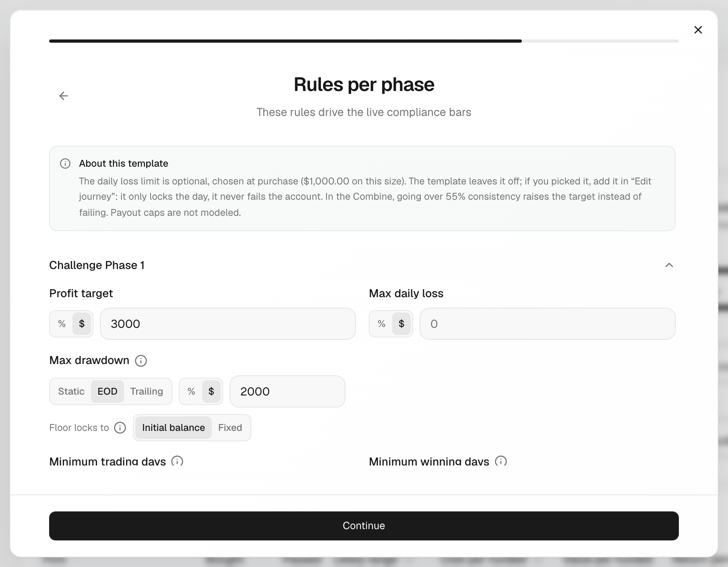Open the Max drawdown info tooltip
This screenshot has width=728, height=567.
(x=141, y=360)
